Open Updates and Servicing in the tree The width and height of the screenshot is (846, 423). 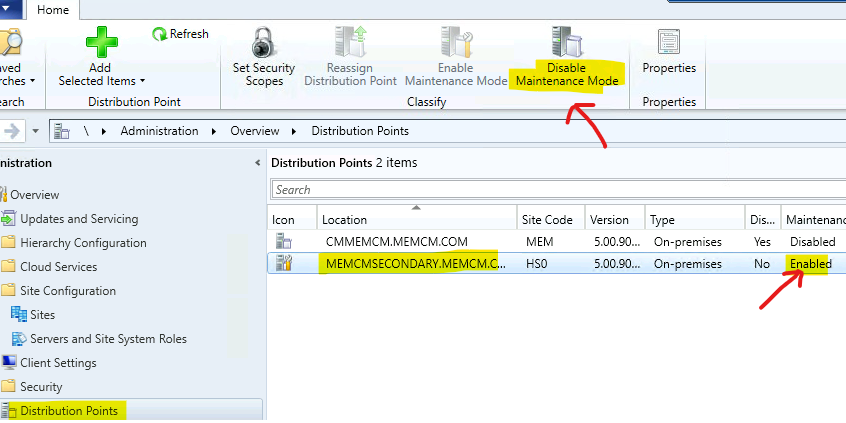click(79, 219)
